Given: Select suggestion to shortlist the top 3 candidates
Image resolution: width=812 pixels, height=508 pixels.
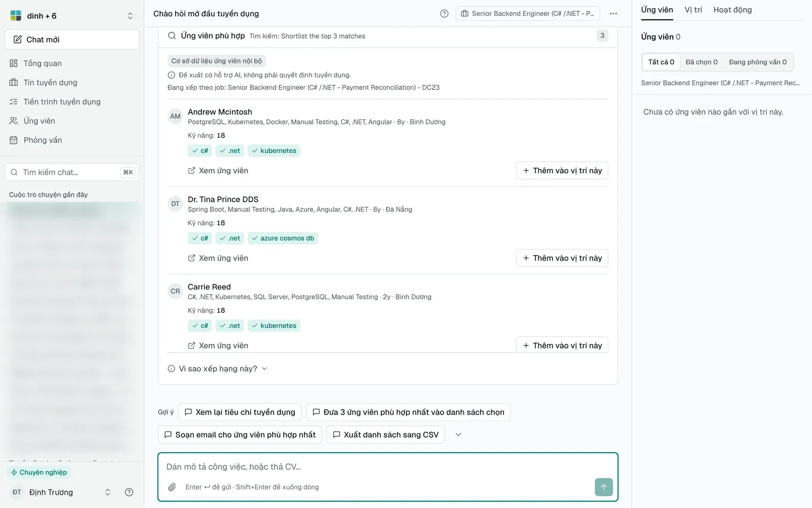Looking at the screenshot, I should click(x=409, y=412).
